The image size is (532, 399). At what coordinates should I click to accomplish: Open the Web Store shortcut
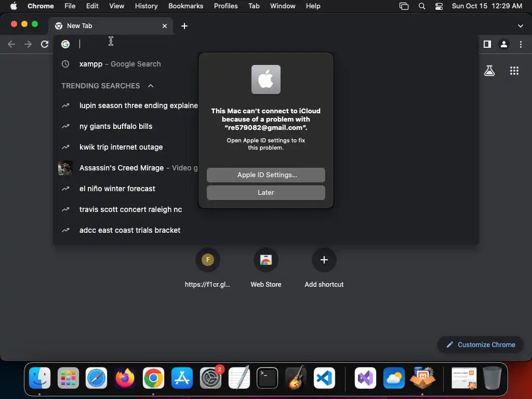(265, 268)
